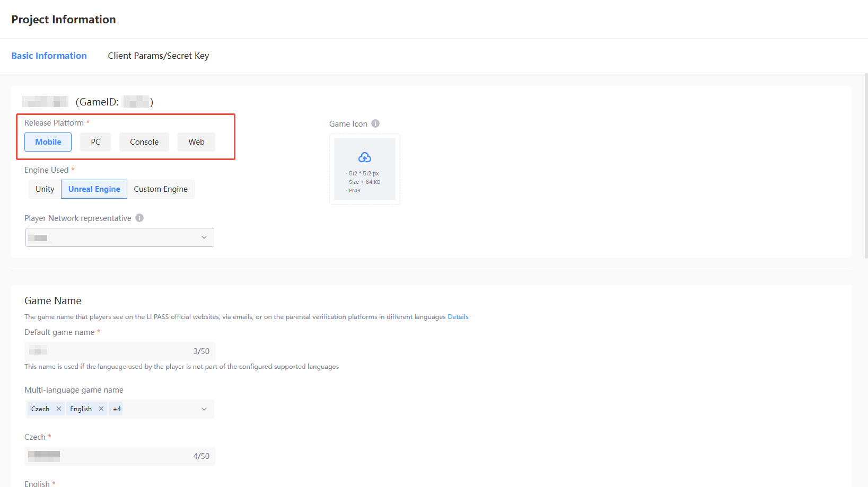Click info icon next to Player Network representative
This screenshot has width=868, height=487.
[x=139, y=218]
